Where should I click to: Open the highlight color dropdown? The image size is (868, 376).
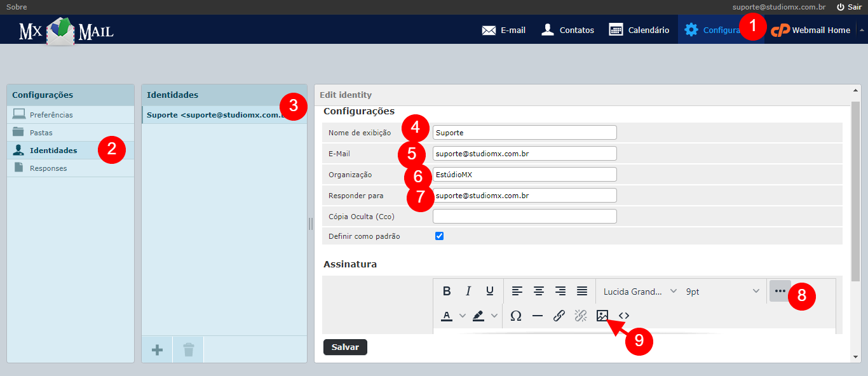click(x=483, y=315)
